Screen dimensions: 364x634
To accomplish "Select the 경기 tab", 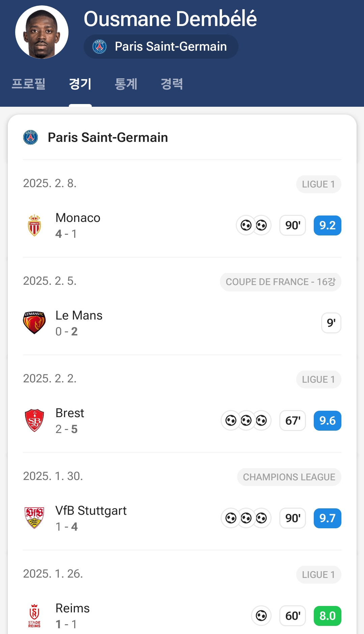I will click(x=80, y=84).
